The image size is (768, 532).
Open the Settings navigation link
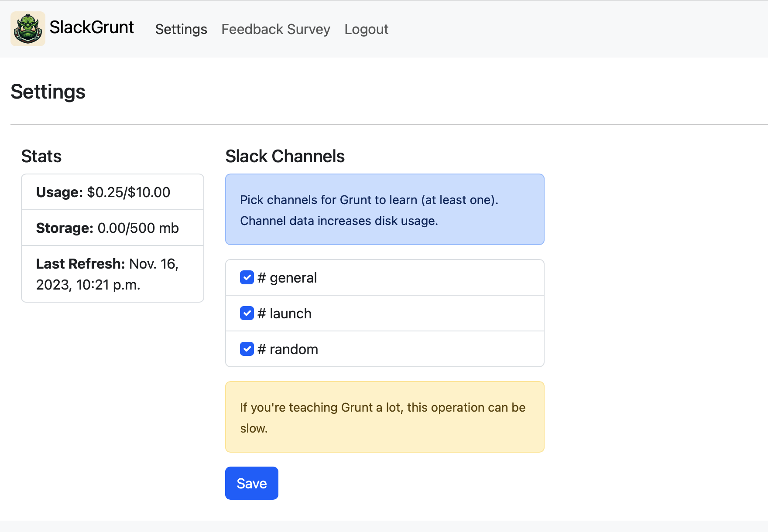[x=181, y=29]
